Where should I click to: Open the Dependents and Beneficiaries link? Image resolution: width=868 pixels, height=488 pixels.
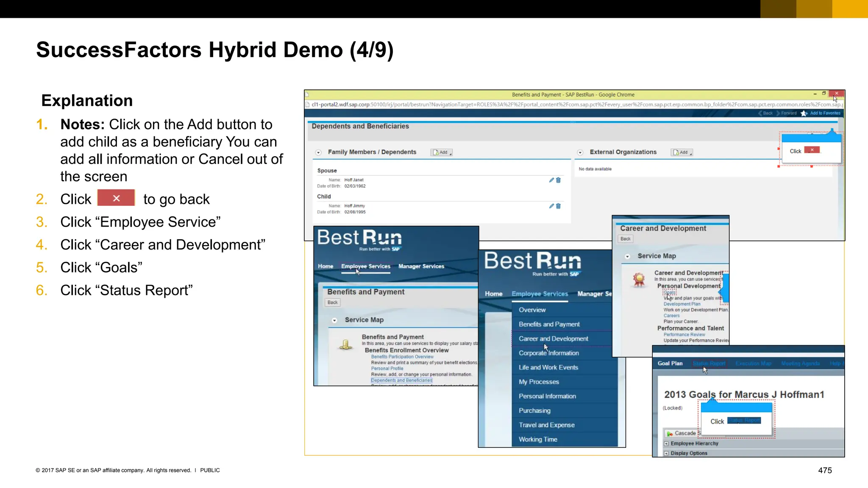[401, 380]
